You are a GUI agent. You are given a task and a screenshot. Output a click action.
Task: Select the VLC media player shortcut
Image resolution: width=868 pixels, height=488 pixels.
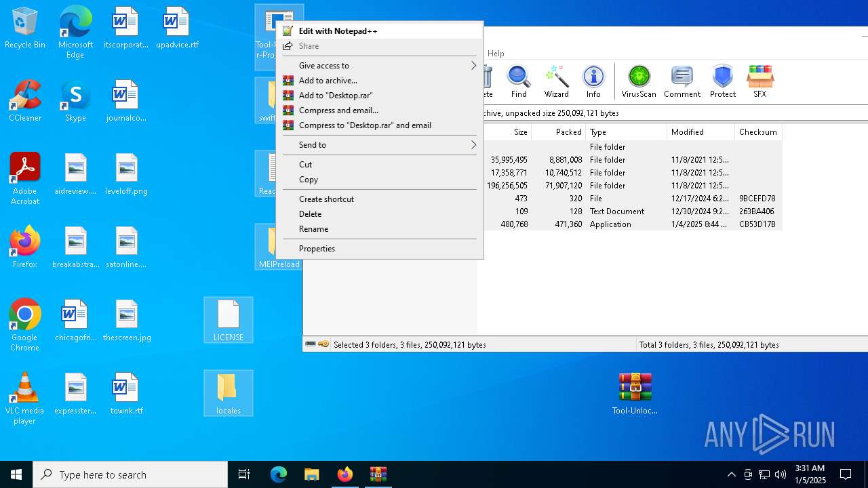25,399
